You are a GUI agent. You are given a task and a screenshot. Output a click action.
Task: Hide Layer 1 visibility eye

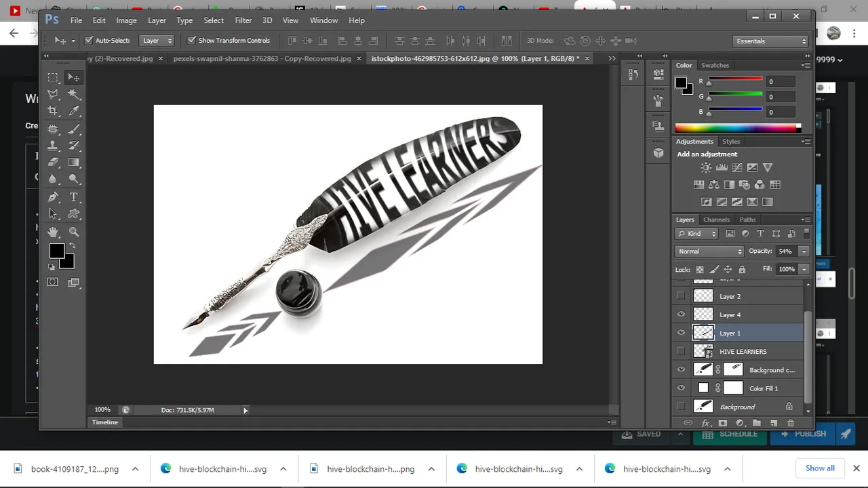click(x=682, y=333)
